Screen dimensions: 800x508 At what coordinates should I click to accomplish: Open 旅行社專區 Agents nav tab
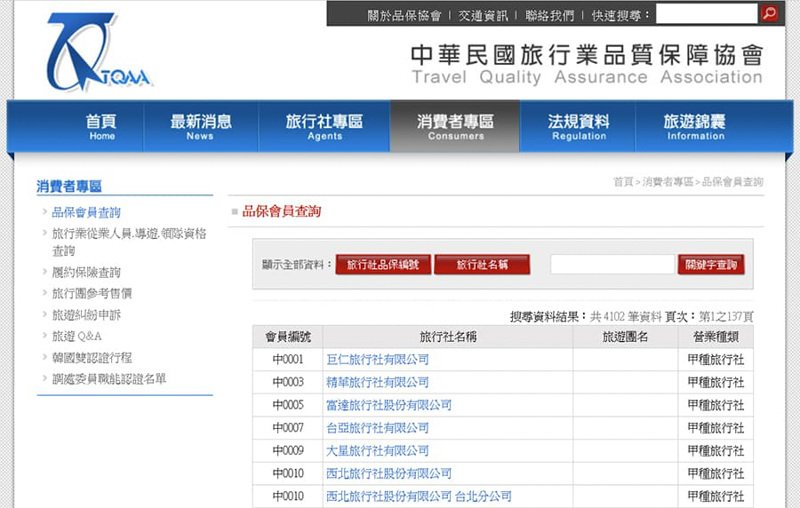(x=324, y=126)
